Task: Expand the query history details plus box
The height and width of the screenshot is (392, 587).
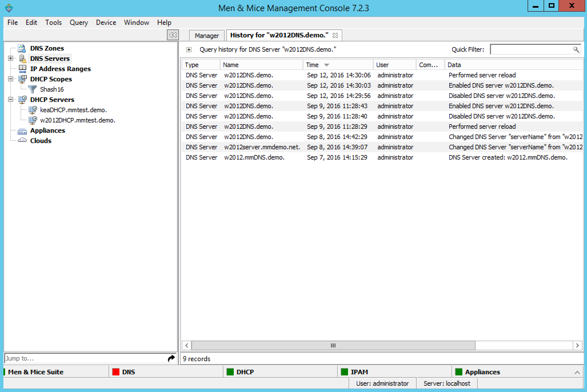Action: coord(189,50)
